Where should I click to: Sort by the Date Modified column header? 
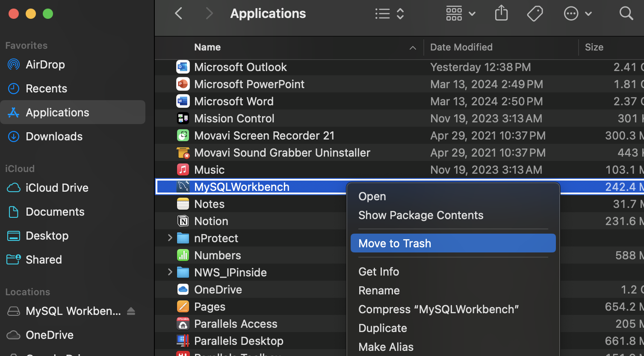tap(461, 47)
